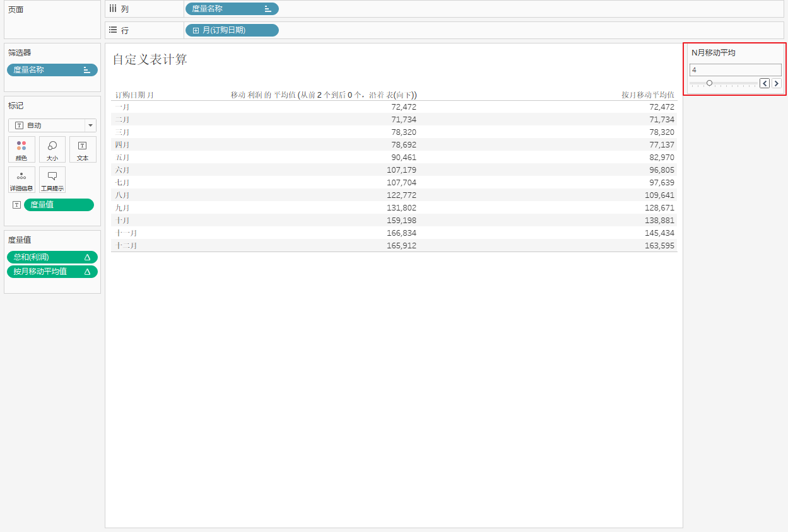This screenshot has height=532, width=788.
Task: Click the value 131,802 in 九月 row
Action: (x=401, y=208)
